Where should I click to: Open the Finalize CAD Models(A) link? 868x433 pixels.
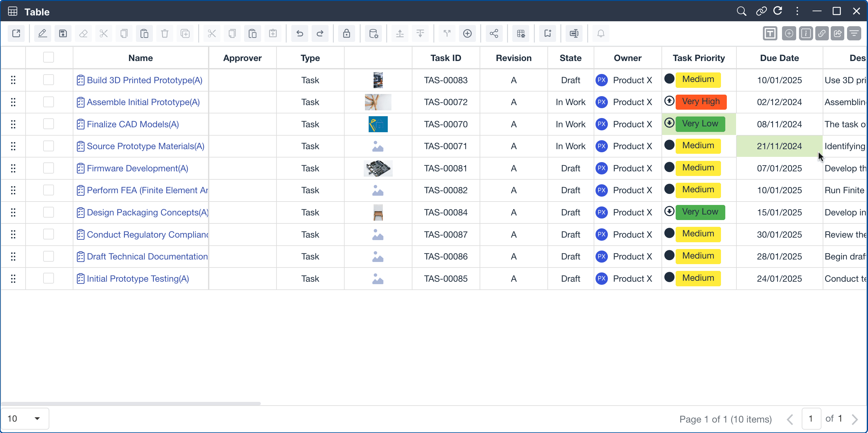tap(133, 124)
